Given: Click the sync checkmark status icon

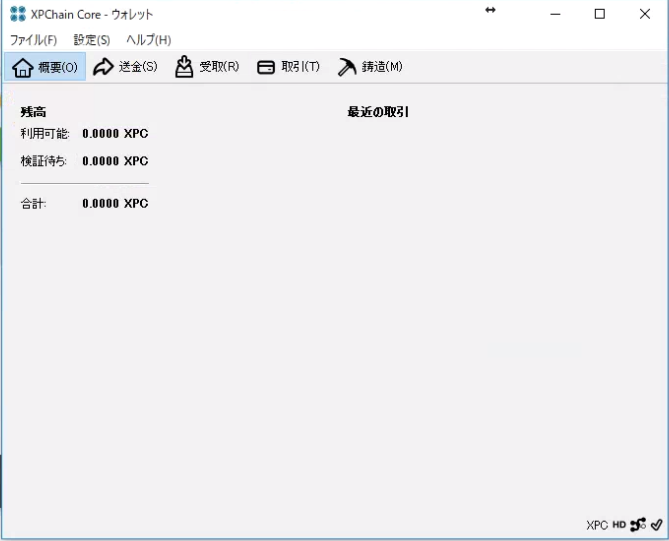Looking at the screenshot, I should (657, 524).
